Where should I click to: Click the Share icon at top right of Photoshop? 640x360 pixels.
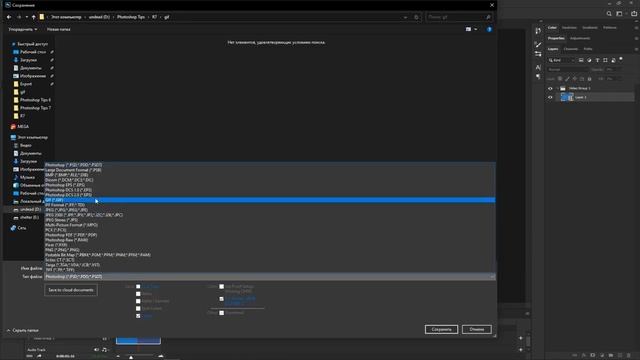pyautogui.click(x=634, y=13)
